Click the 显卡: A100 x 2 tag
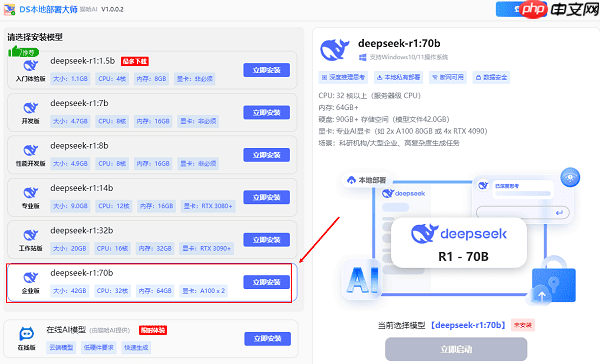The height and width of the screenshot is (364, 600). (x=204, y=291)
